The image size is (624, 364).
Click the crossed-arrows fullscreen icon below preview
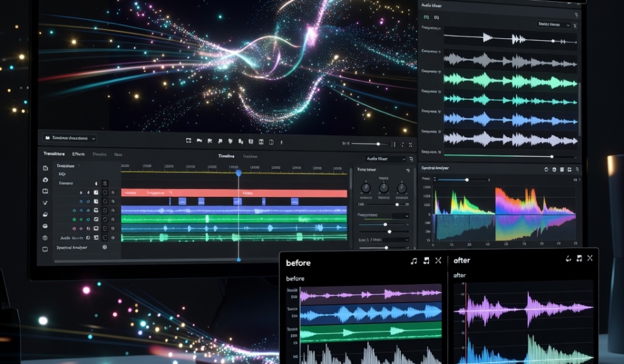click(410, 145)
